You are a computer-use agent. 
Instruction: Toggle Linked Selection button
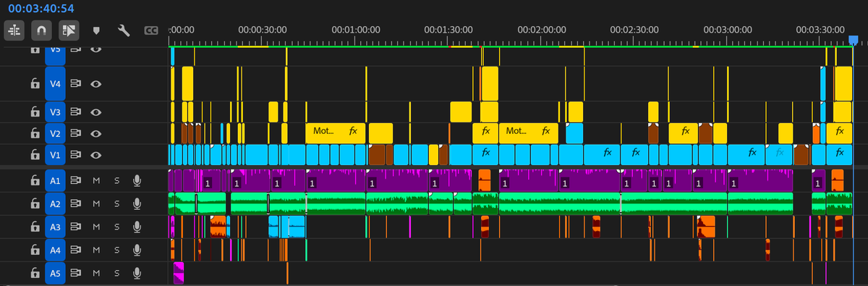(69, 30)
